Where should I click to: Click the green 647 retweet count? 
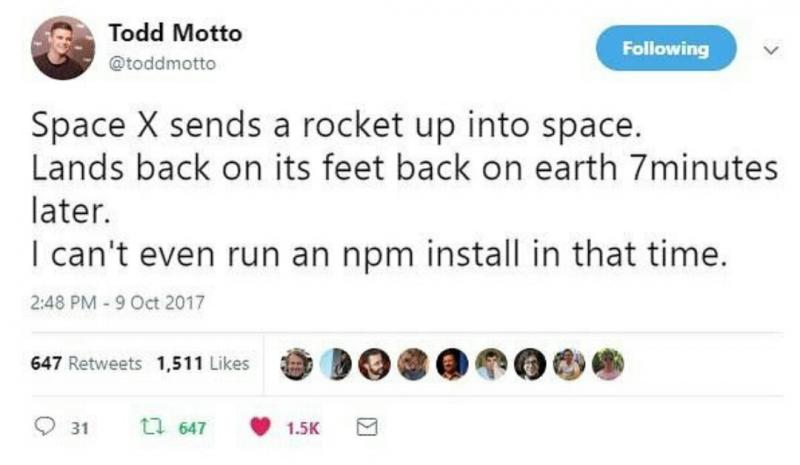point(192,428)
